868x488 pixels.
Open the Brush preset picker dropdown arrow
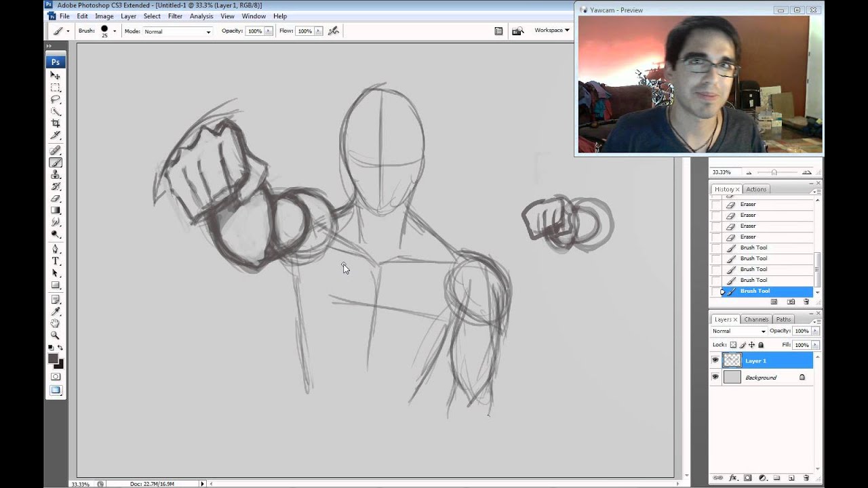[114, 31]
